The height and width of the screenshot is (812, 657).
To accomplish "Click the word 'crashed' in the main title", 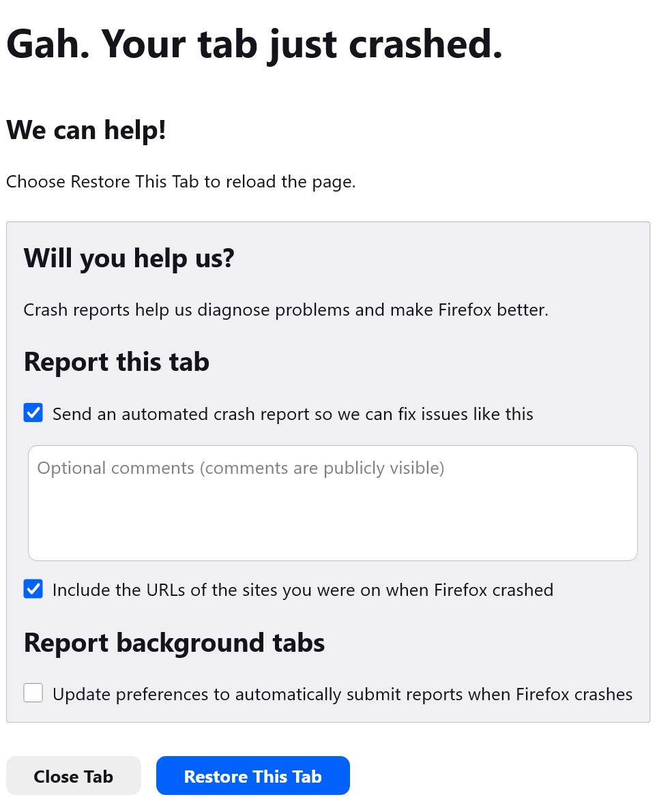I will (x=425, y=44).
